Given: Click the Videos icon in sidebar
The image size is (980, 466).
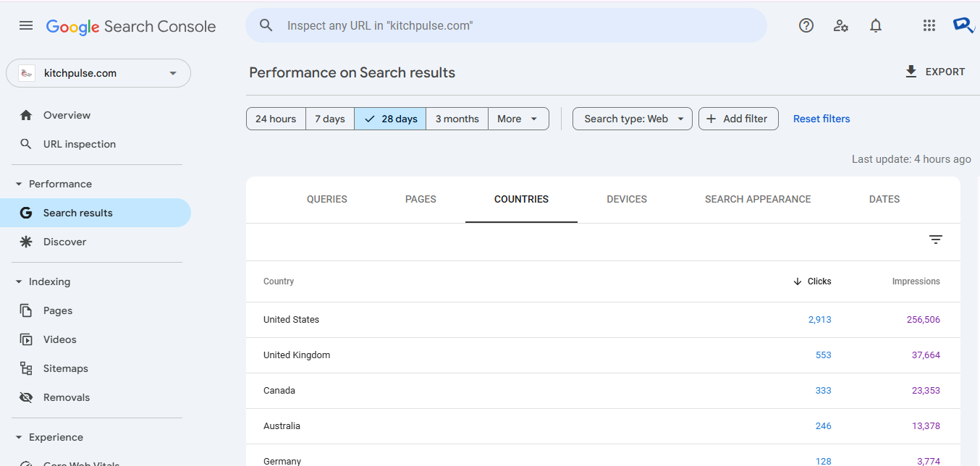Looking at the screenshot, I should click(26, 339).
